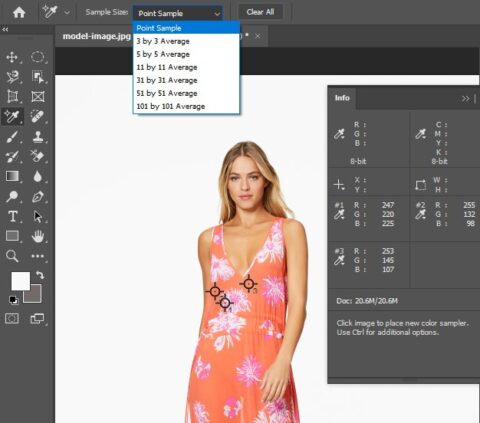Screen dimensions: 480x423
Task: Reset default foreground and background colors
Action: coord(14,300)
